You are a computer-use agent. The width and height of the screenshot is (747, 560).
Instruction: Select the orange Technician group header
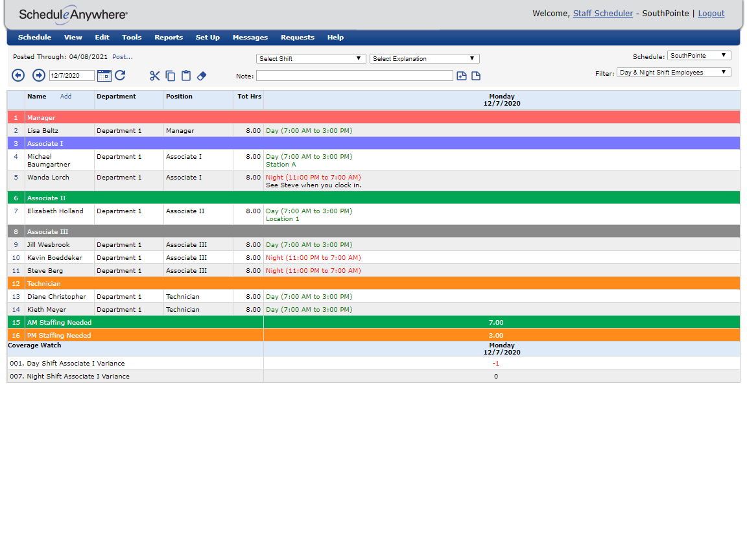click(x=373, y=283)
